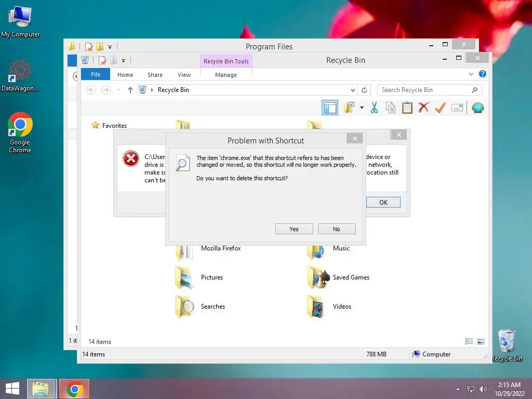Click the volume speaker tray icon
The height and width of the screenshot is (399, 532).
483,389
